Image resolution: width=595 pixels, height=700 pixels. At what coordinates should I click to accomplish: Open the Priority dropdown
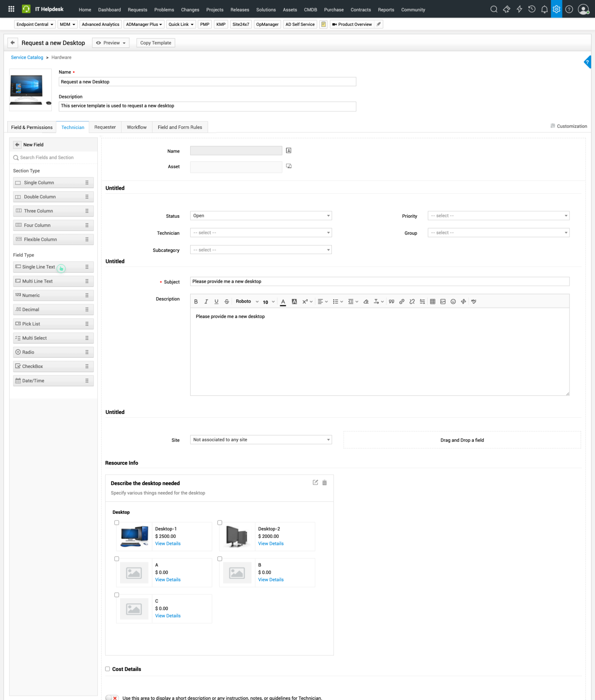pyautogui.click(x=498, y=216)
